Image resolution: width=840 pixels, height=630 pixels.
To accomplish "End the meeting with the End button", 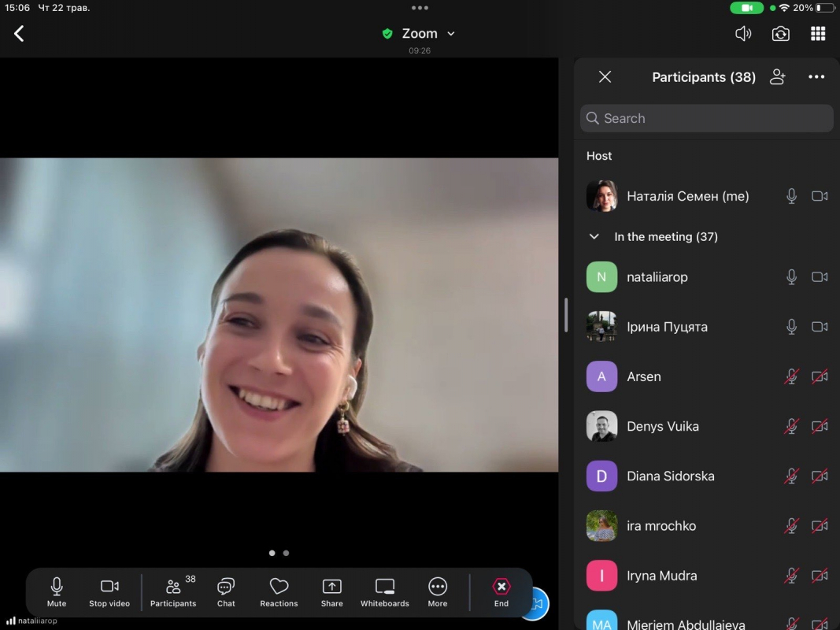I will [x=501, y=592].
